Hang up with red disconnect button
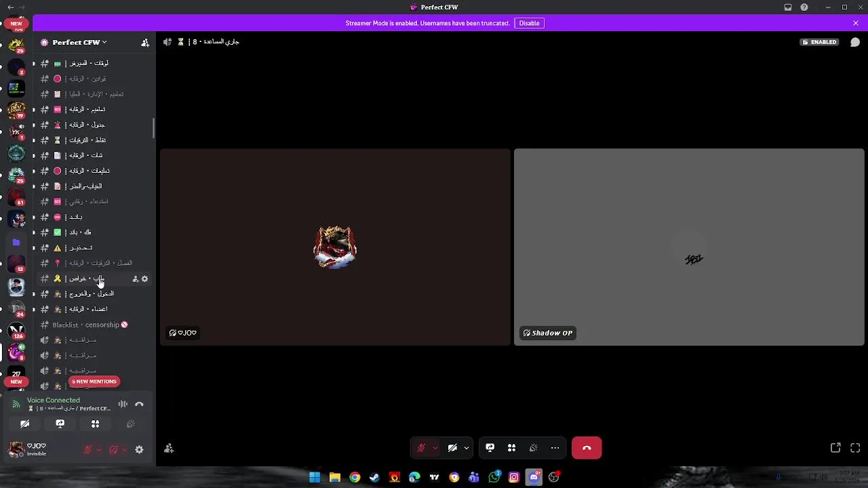868x488 pixels. tap(587, 448)
